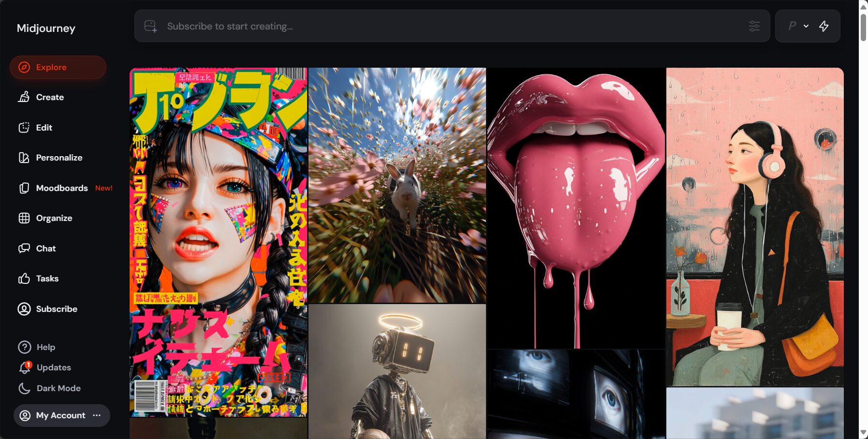The width and height of the screenshot is (868, 439).
Task: Click the Organize grid icon
Action: (x=24, y=218)
